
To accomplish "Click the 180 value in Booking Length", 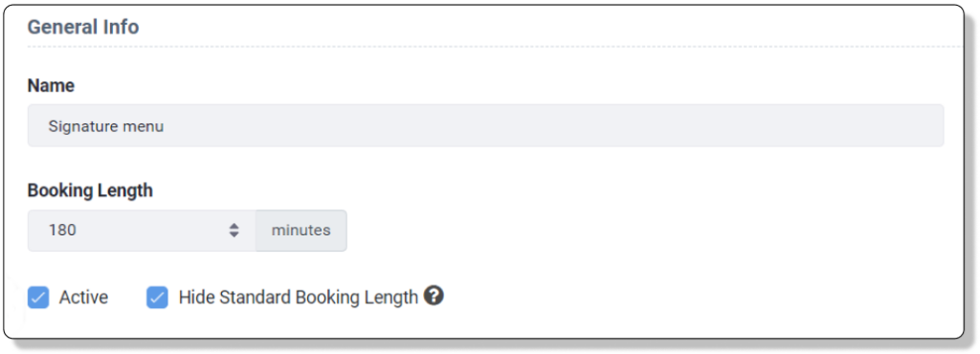I will 62,231.
